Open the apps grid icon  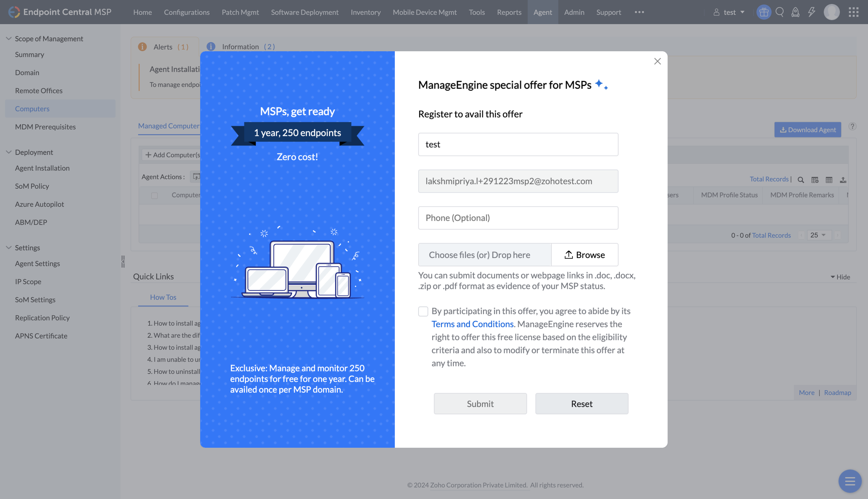coord(854,12)
